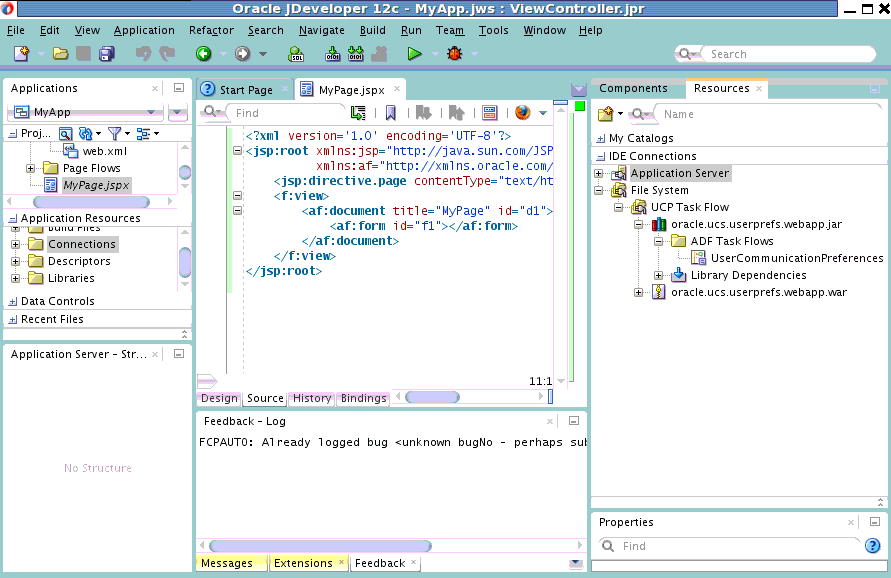Click the New Gallery toolbar icon
The width and height of the screenshot is (891, 578).
pos(22,53)
